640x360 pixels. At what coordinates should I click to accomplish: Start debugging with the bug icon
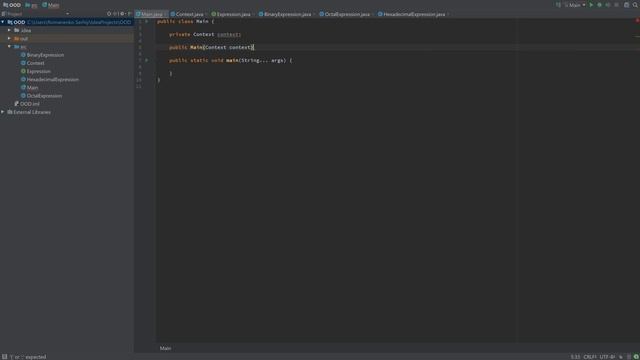click(599, 5)
